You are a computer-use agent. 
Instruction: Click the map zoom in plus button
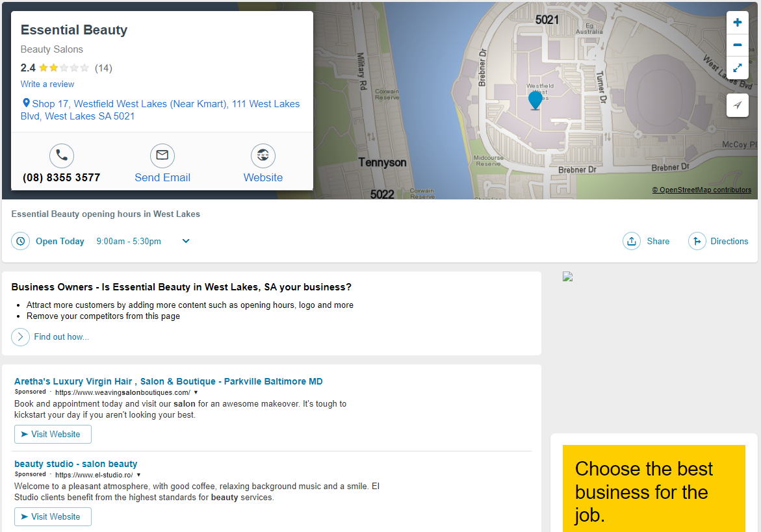pos(737,22)
